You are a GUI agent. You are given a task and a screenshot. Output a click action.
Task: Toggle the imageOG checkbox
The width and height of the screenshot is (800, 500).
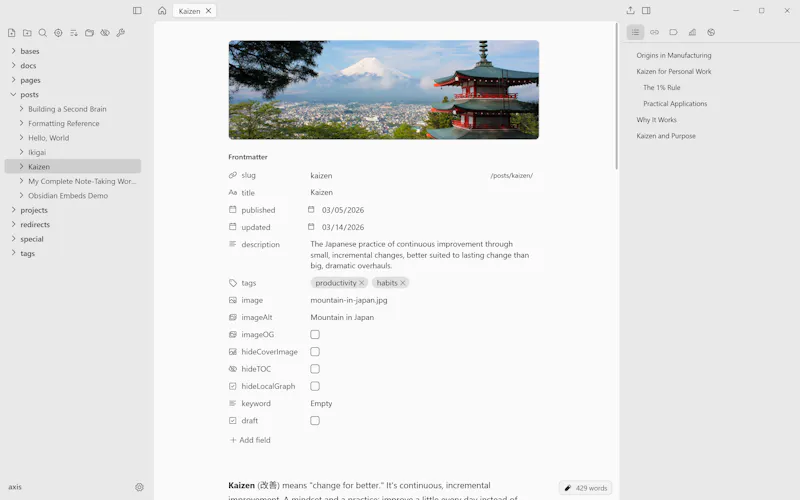click(x=315, y=334)
